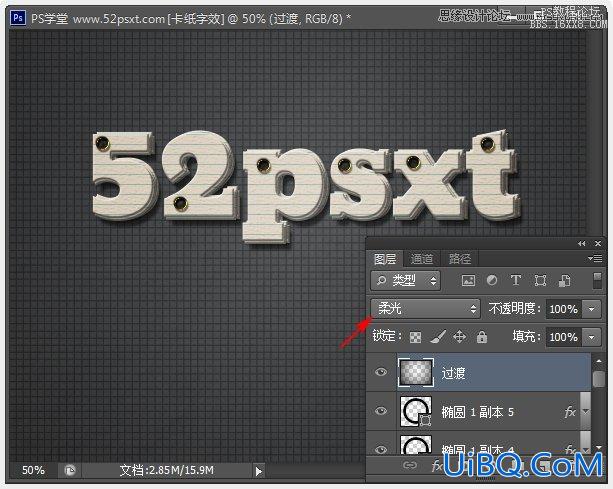
Task: Lock image pixels with the brush lock
Action: coord(438,337)
